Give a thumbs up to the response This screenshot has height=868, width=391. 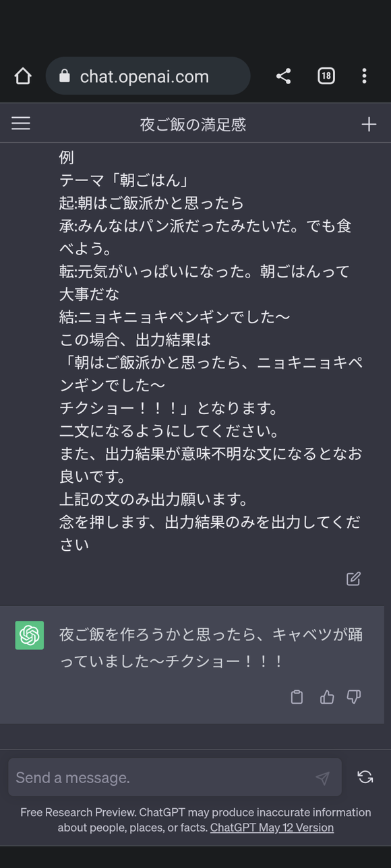(x=326, y=697)
